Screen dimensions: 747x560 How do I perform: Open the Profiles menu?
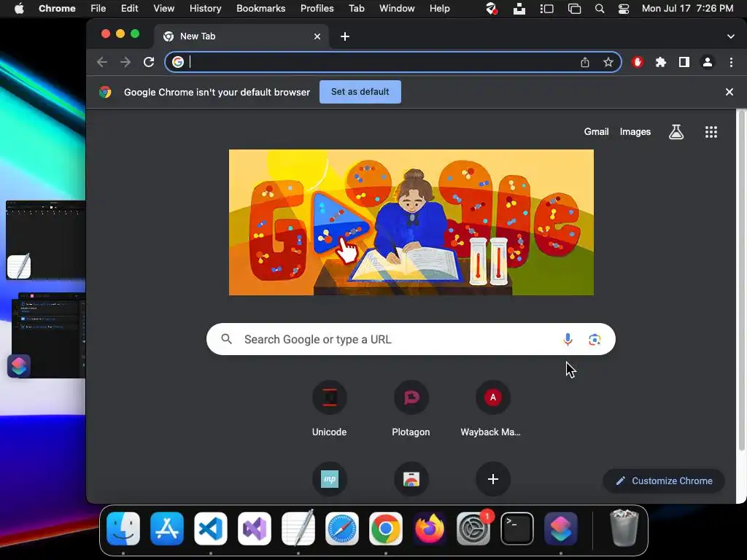[x=317, y=9]
